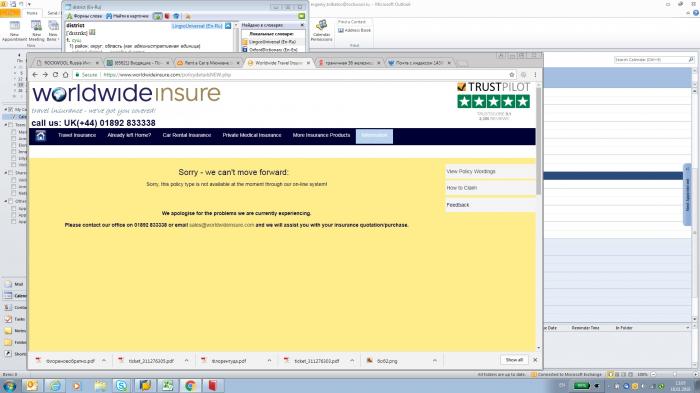Go back using the browser back arrow
Viewport: 700px width, 393px height.
[35, 75]
